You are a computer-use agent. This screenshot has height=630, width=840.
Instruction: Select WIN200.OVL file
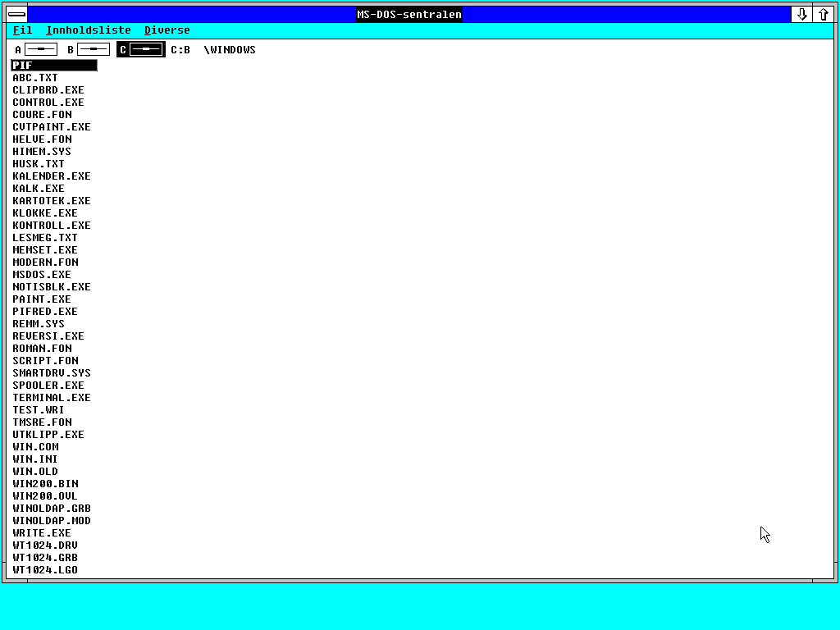(45, 496)
